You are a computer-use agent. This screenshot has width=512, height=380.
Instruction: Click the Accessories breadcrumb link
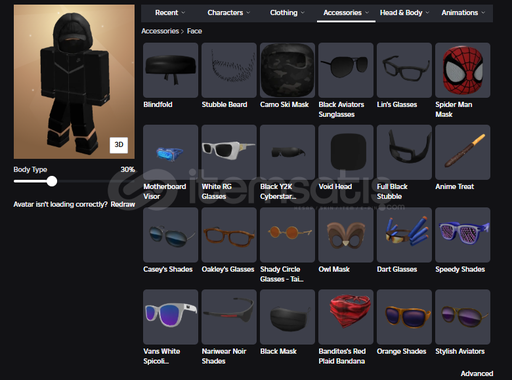coord(160,31)
